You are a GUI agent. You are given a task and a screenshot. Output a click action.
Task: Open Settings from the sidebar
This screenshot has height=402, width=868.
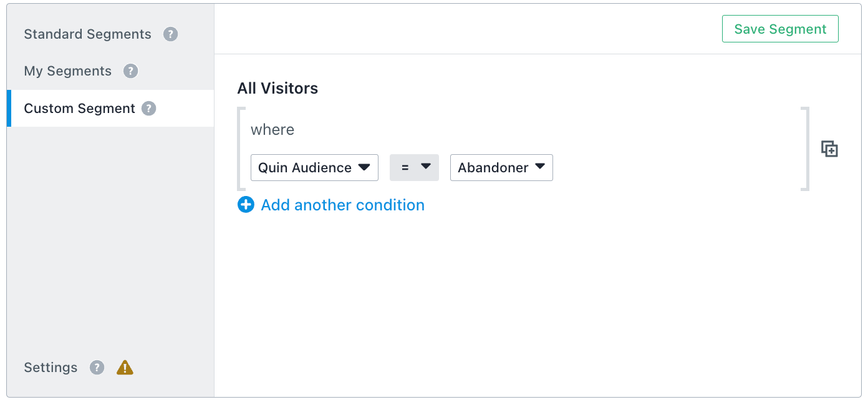point(51,368)
